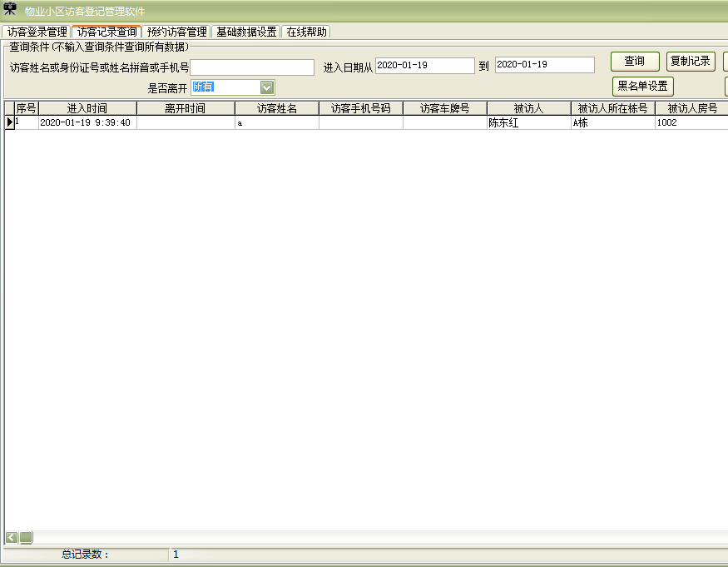Click the 到 end date field

coord(545,65)
